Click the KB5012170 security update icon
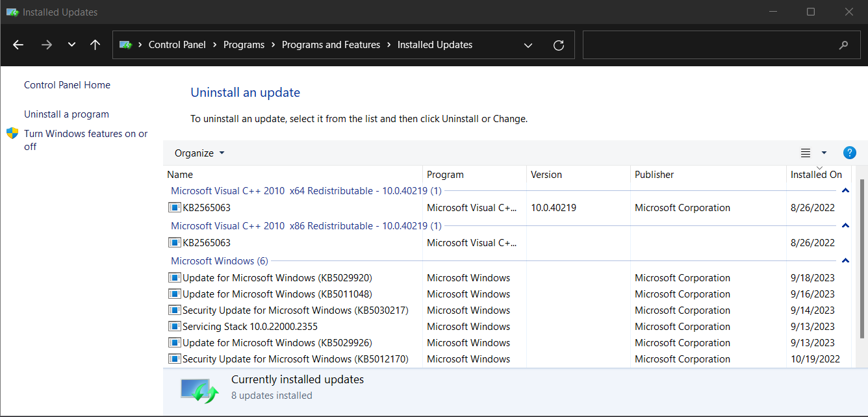This screenshot has width=868, height=417. (x=174, y=359)
